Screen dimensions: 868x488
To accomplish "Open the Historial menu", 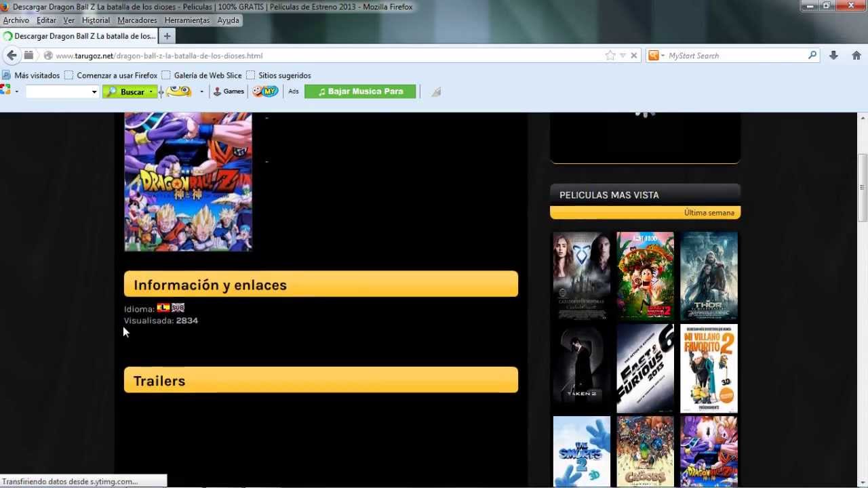I will 96,20.
